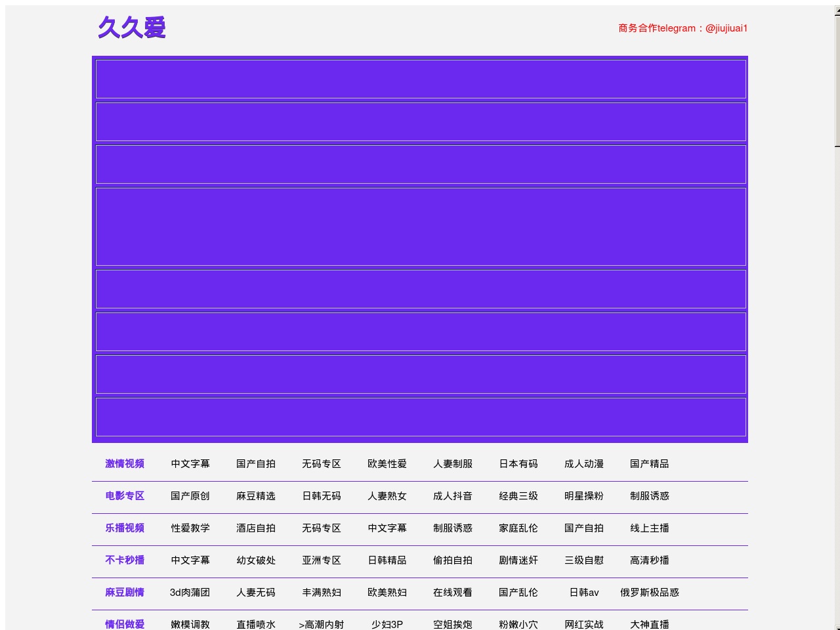
Task: Open the 网红实战 link
Action: coord(584,624)
